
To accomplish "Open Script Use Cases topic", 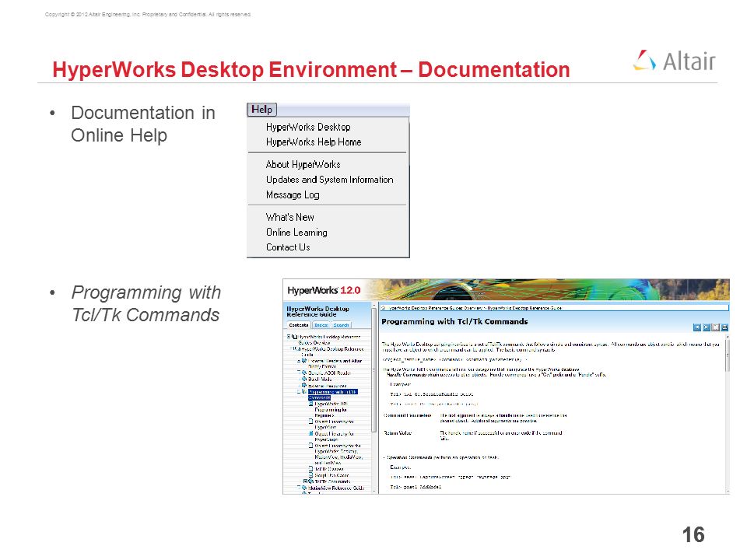I will (331, 475).
